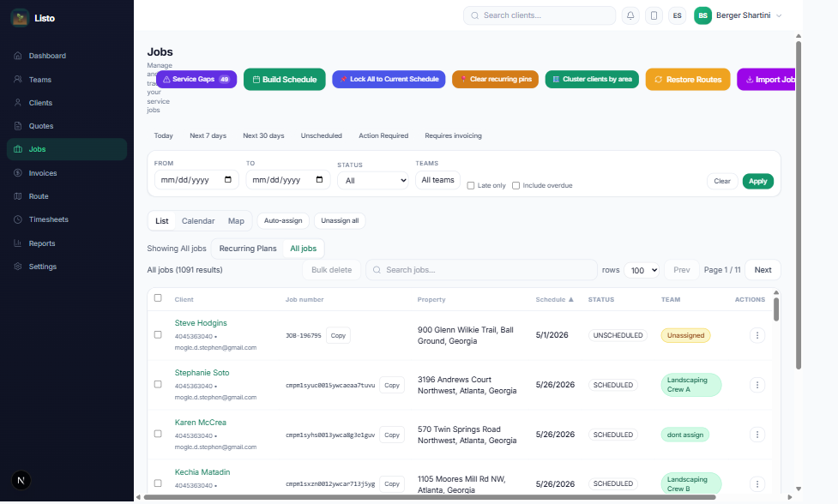Show Action Required jobs
This screenshot has width=838, height=504.
click(383, 135)
